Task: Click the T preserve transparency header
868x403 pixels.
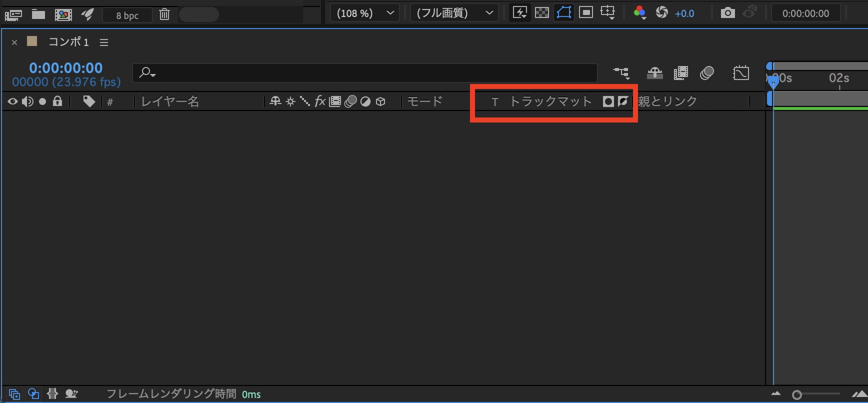Action: (x=495, y=102)
